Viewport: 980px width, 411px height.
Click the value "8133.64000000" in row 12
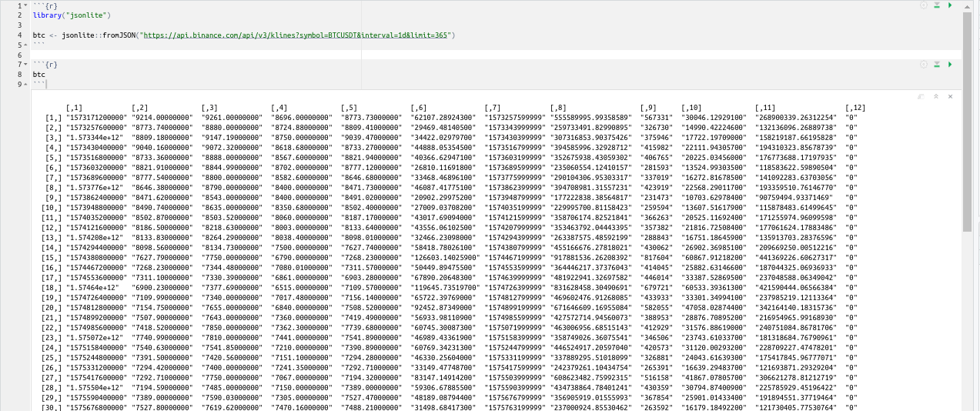(371, 227)
